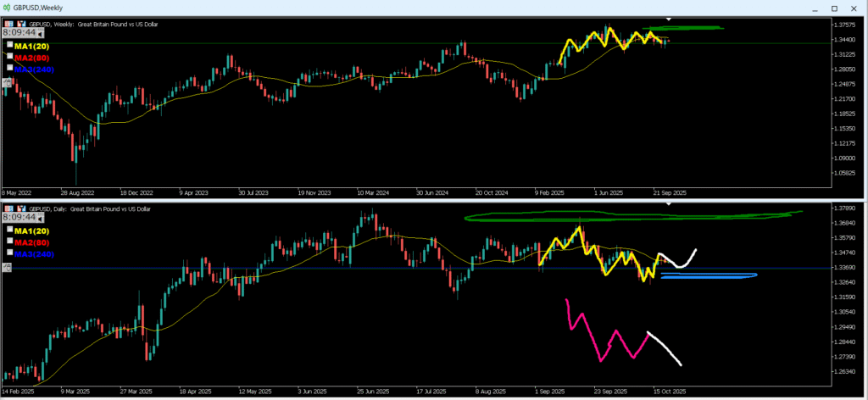Enable MA2(80) checkbox on Weekly chart
Viewport: 868px width, 400px height.
(10, 56)
